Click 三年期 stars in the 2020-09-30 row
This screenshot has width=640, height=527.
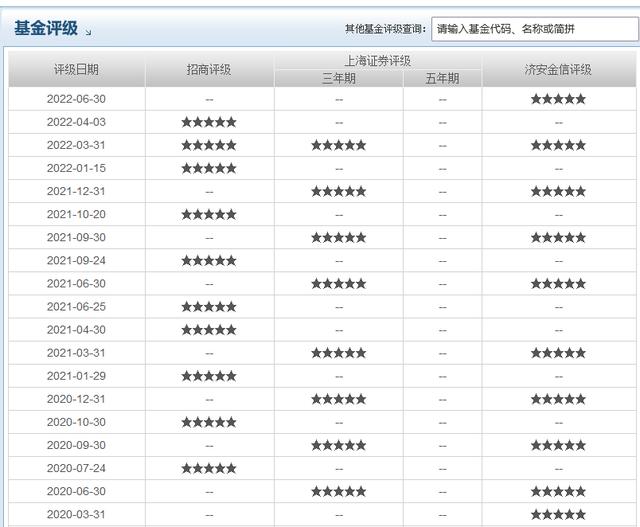click(x=339, y=445)
